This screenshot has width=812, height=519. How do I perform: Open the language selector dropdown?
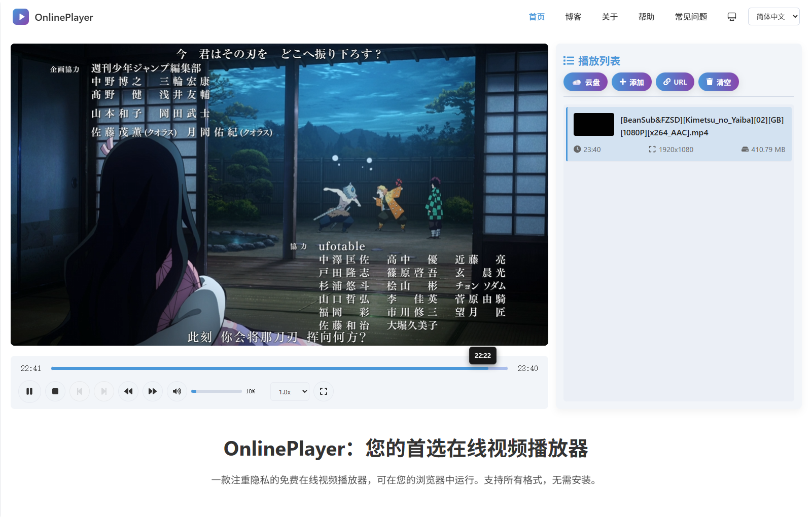(773, 16)
